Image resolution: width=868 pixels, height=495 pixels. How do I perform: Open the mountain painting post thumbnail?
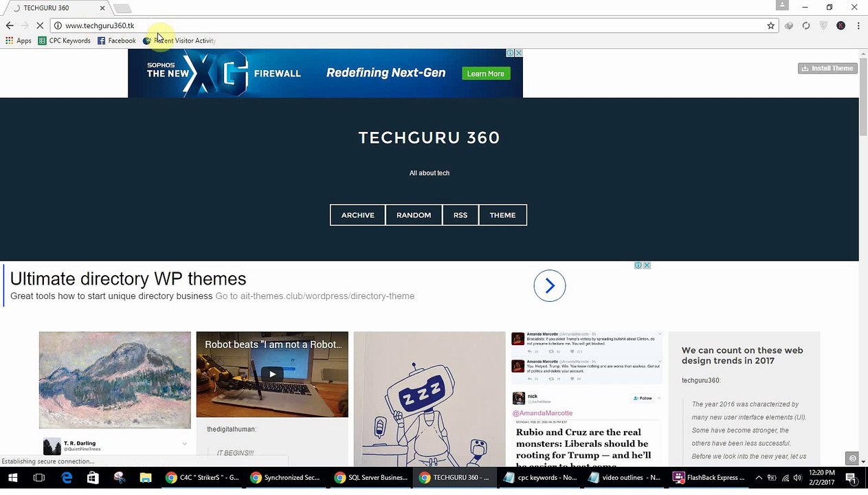[115, 380]
